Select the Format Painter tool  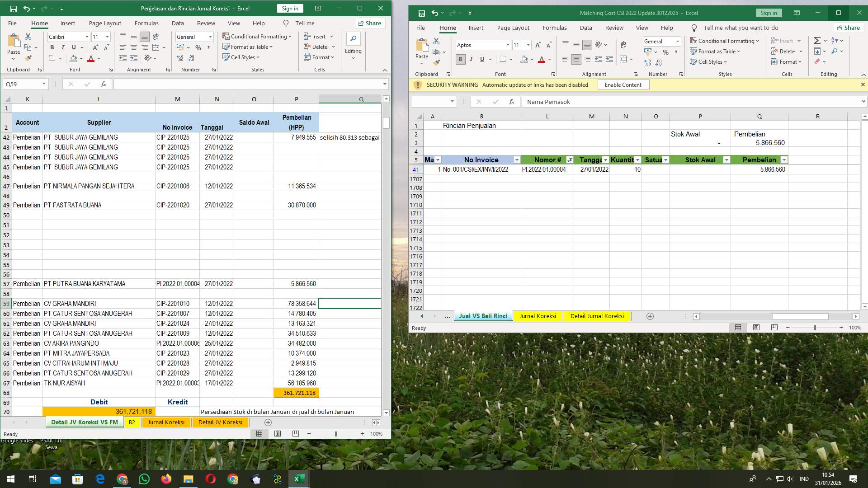28,58
